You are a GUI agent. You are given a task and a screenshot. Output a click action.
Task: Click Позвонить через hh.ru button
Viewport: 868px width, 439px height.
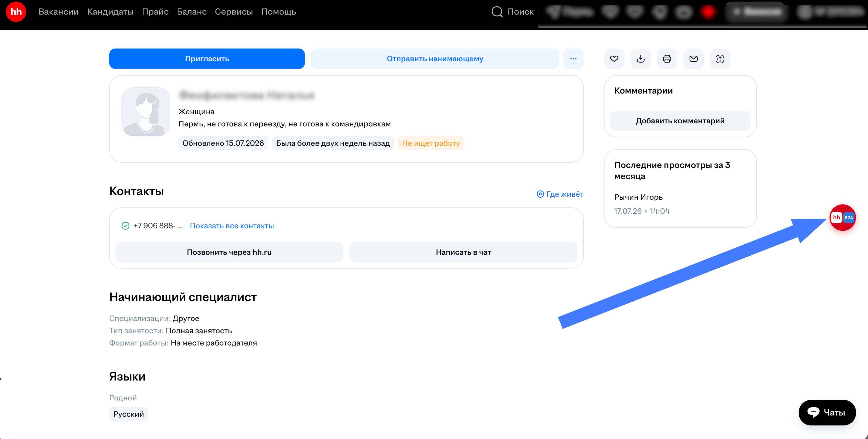tap(229, 252)
